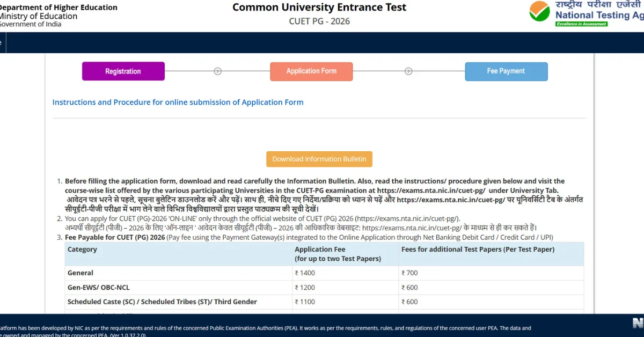Click arrow icon between Application Form and Fee Payment

click(x=408, y=71)
